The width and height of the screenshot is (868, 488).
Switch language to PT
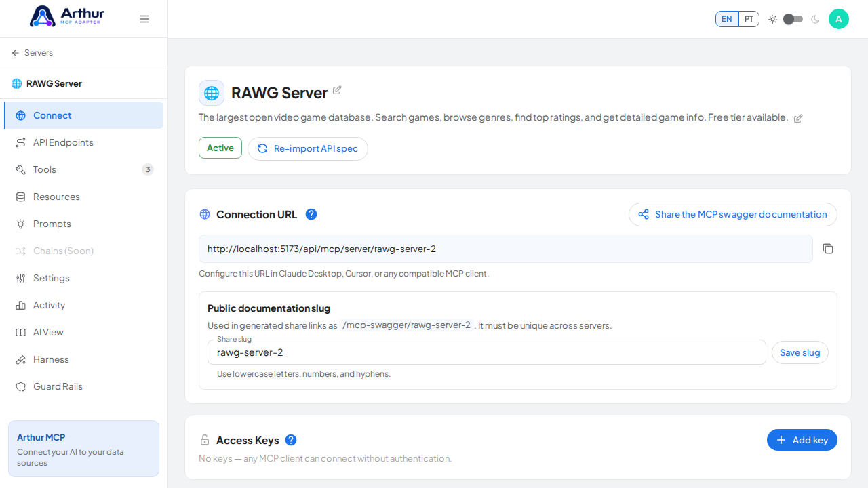pyautogui.click(x=749, y=19)
